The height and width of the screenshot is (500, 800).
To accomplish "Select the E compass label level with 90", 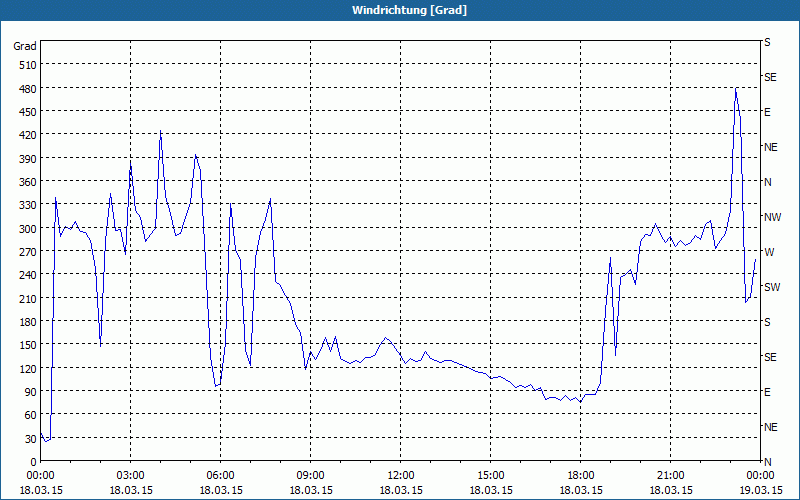I will [767, 392].
